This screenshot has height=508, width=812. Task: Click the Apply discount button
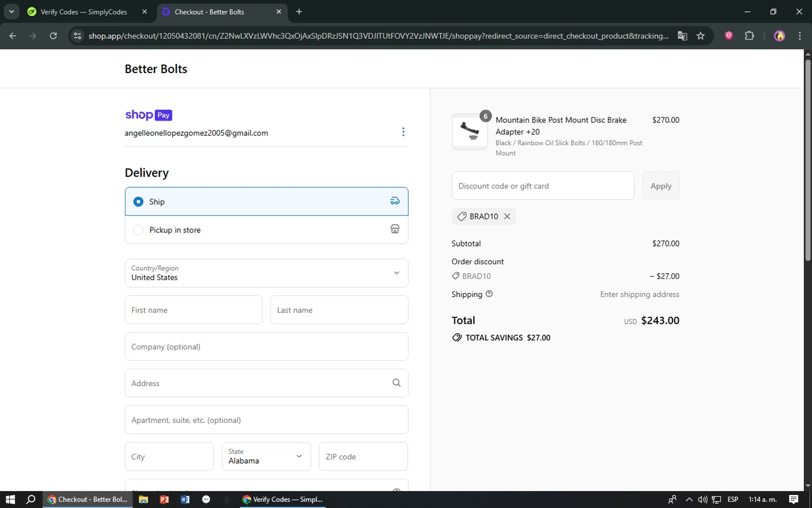pyautogui.click(x=661, y=186)
